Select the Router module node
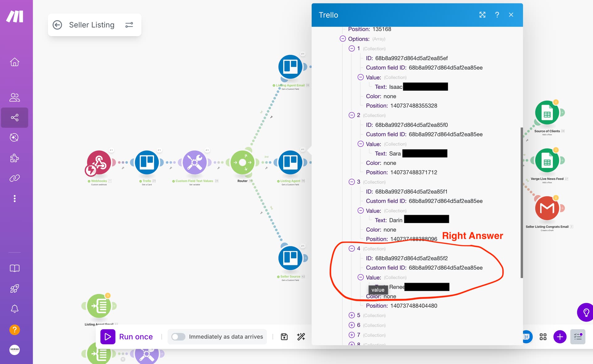The height and width of the screenshot is (364, 593). pyautogui.click(x=242, y=162)
